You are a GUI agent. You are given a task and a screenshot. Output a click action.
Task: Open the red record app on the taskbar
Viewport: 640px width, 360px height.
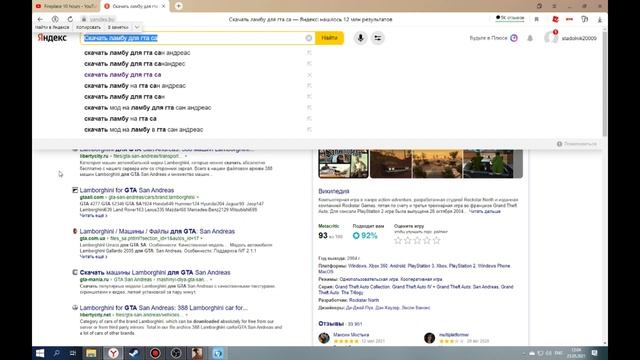coord(155,353)
